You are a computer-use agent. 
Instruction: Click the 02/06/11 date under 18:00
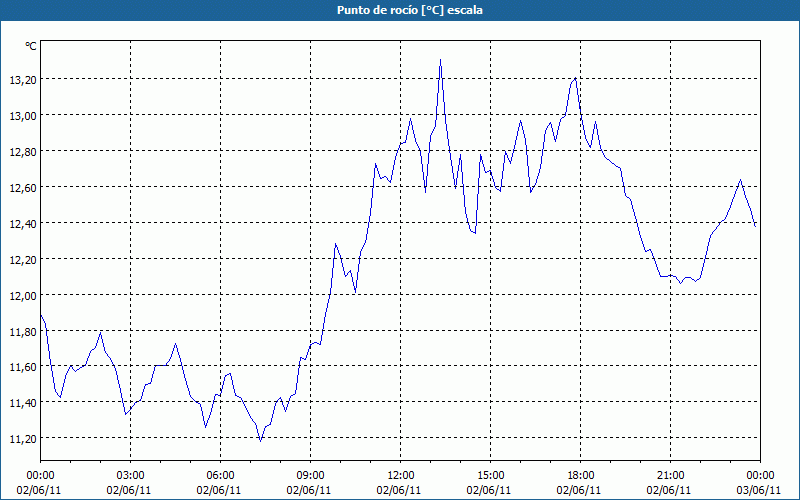click(x=579, y=490)
